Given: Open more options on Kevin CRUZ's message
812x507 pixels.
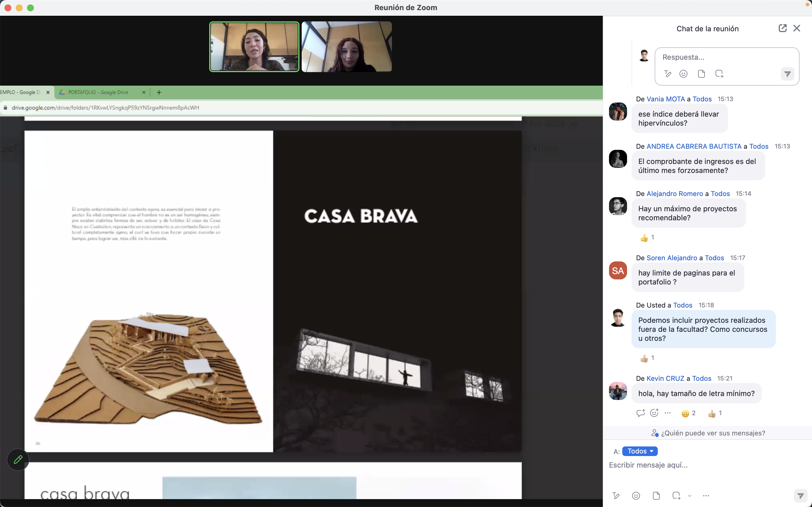Looking at the screenshot, I should [x=668, y=413].
